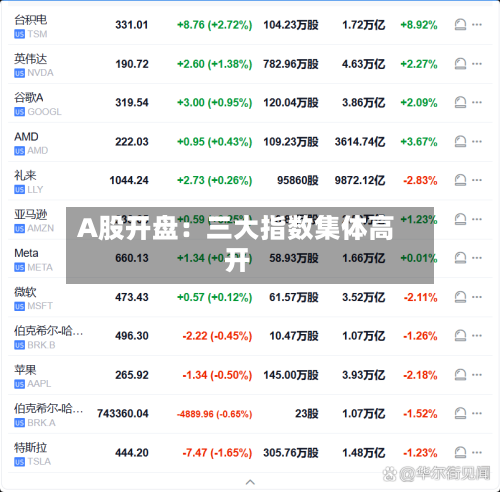Select the price 743360.04
This screenshot has width=500, height=492.
[123, 414]
